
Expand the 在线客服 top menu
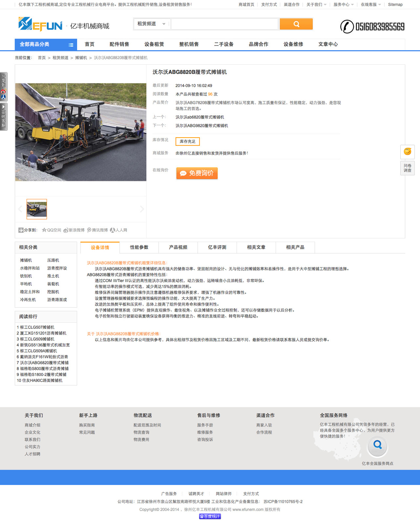click(x=371, y=4)
